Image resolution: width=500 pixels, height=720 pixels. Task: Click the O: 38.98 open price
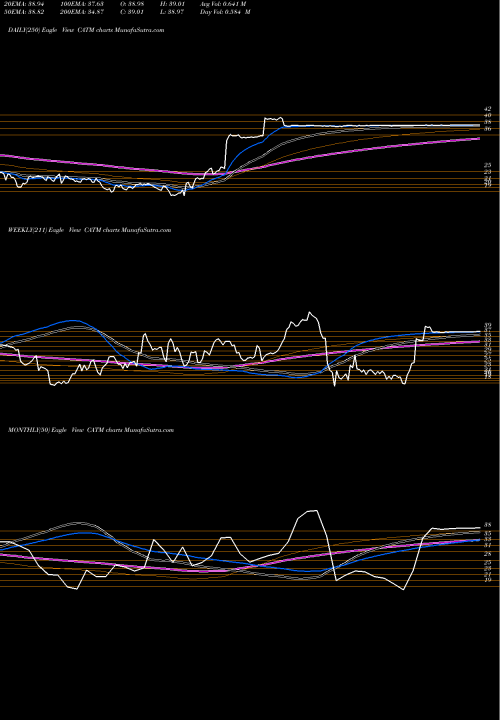(x=132, y=4)
